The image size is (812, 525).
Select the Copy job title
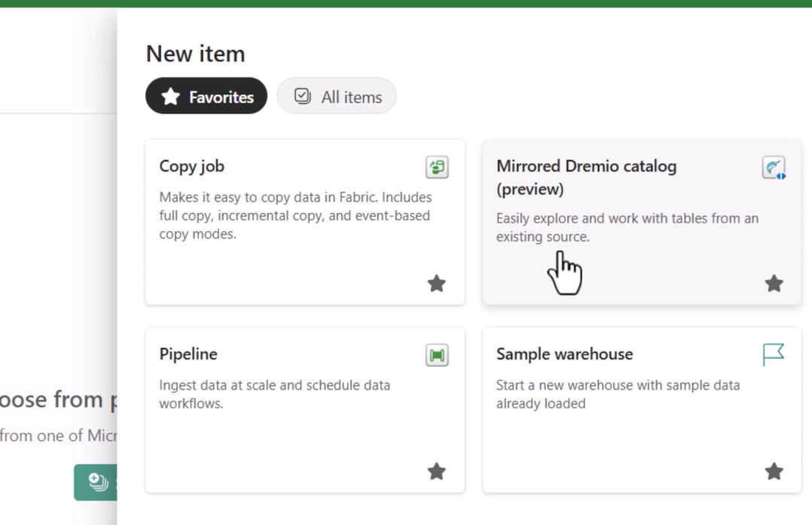pyautogui.click(x=192, y=166)
